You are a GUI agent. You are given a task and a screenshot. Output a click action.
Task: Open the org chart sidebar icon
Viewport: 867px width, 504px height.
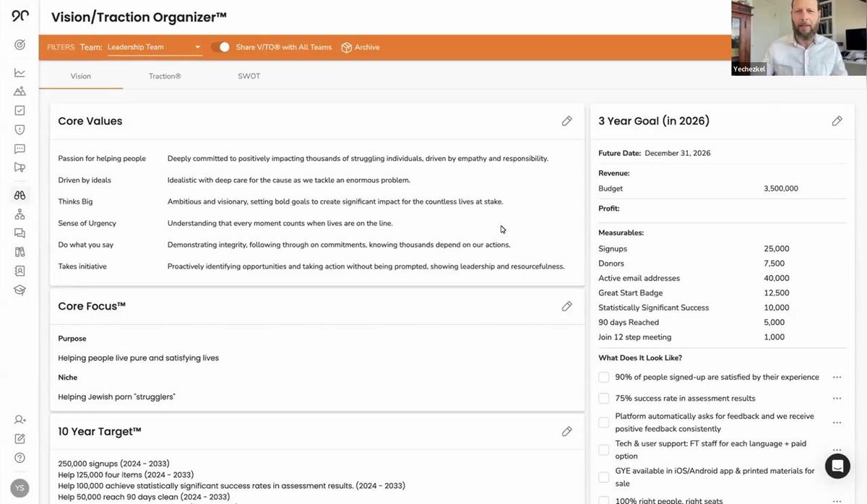20,214
